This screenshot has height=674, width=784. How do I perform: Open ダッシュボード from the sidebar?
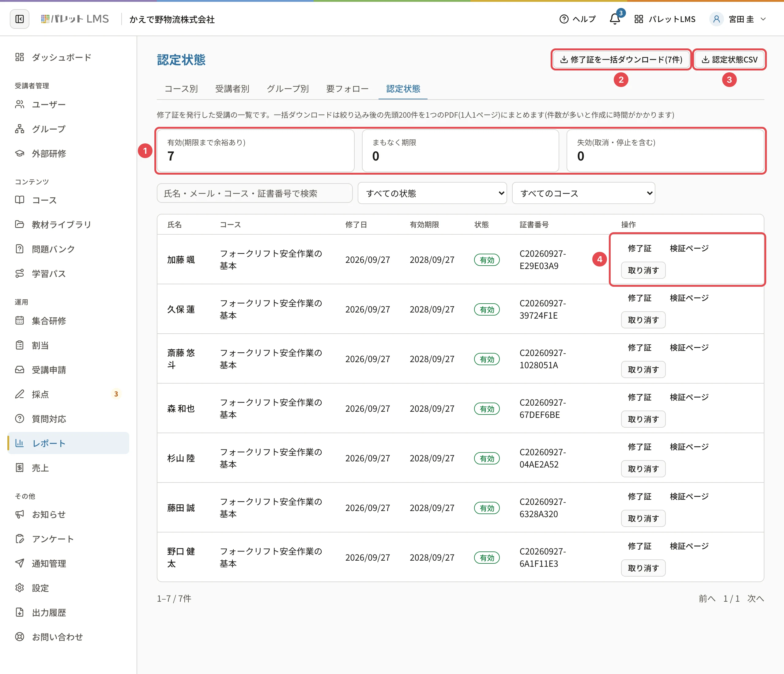click(x=68, y=57)
